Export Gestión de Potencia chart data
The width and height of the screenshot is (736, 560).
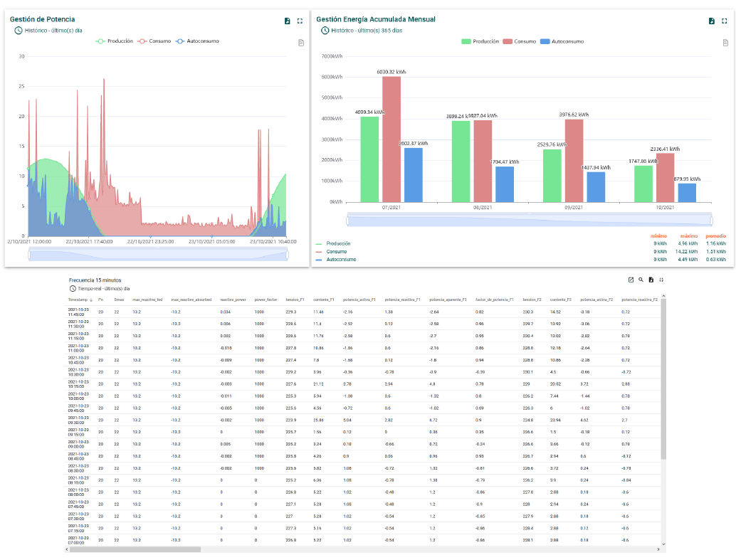click(288, 21)
